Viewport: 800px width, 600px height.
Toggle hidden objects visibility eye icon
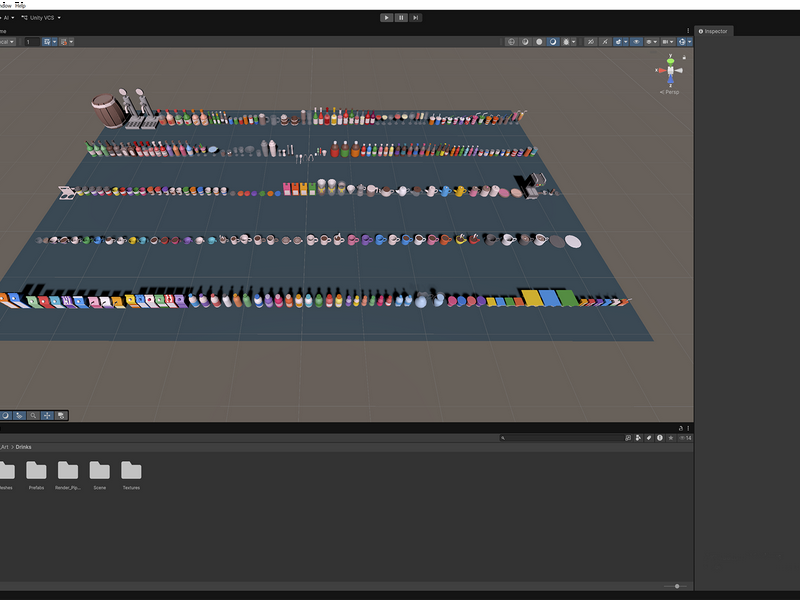(636, 42)
